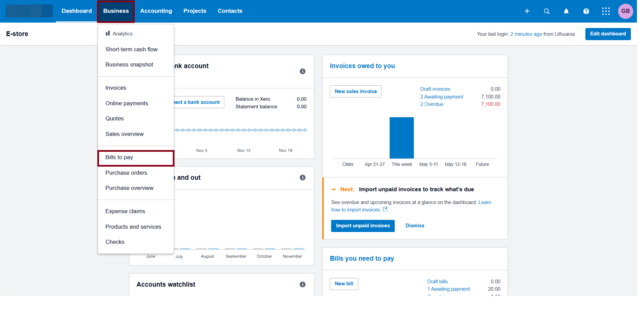
Task: Click the organization logo in the header
Action: 29,11
